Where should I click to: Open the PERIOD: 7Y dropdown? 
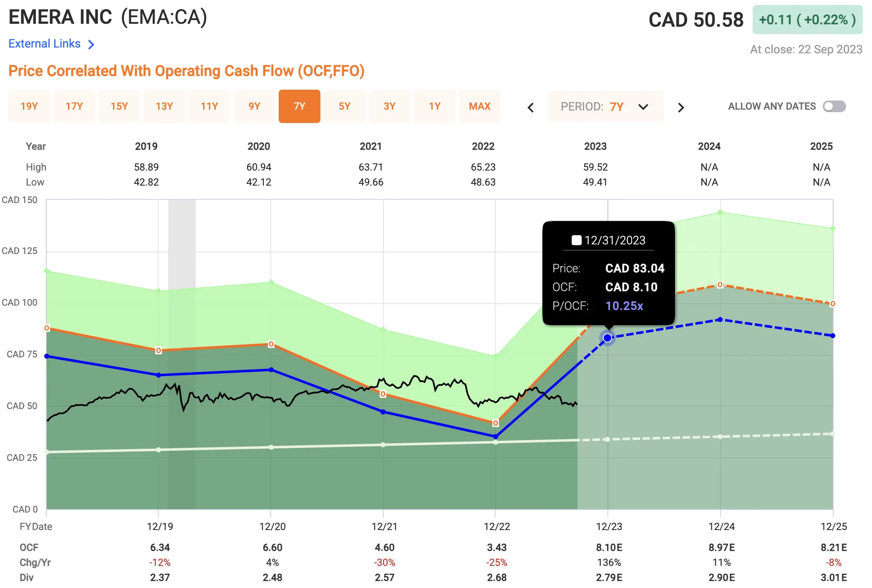click(605, 107)
